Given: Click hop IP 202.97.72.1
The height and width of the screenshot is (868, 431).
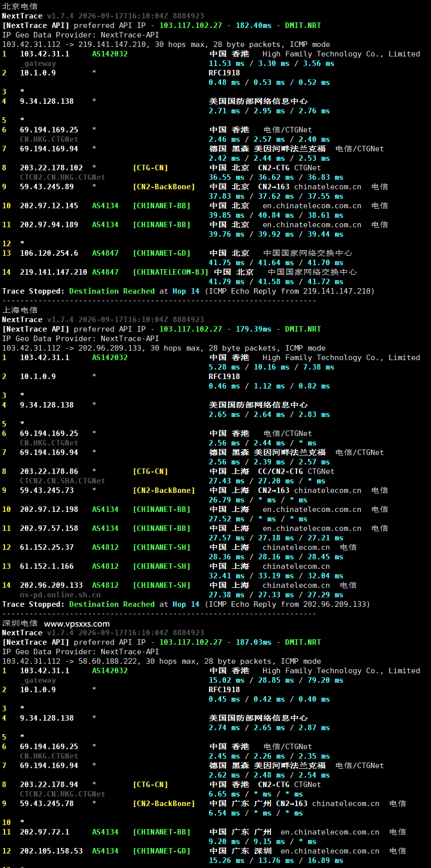Looking at the screenshot, I should 44,832.
